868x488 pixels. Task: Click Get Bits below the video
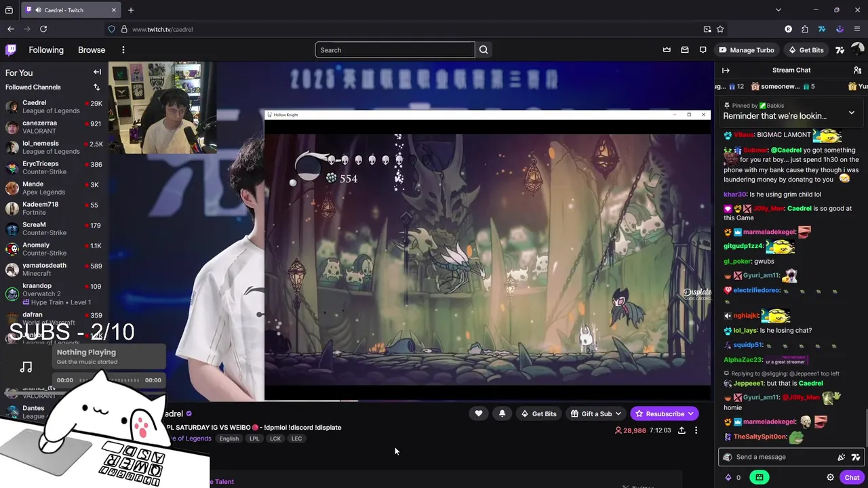pos(538,413)
